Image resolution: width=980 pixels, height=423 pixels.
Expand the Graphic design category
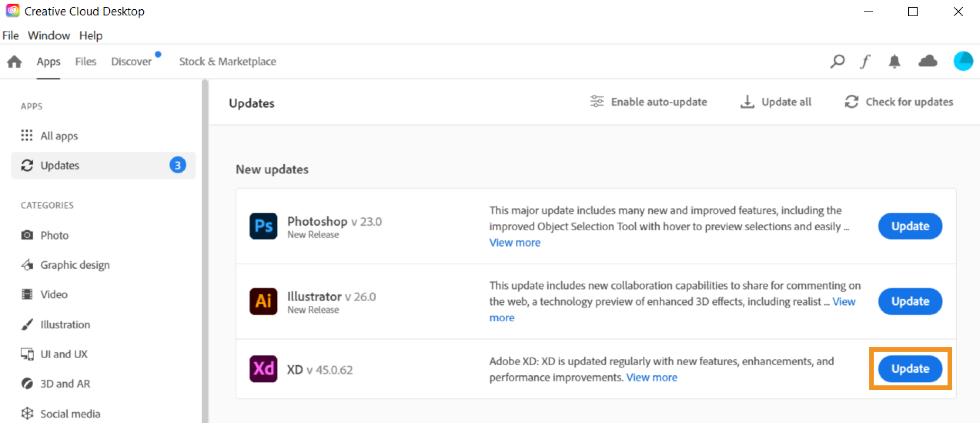75,265
